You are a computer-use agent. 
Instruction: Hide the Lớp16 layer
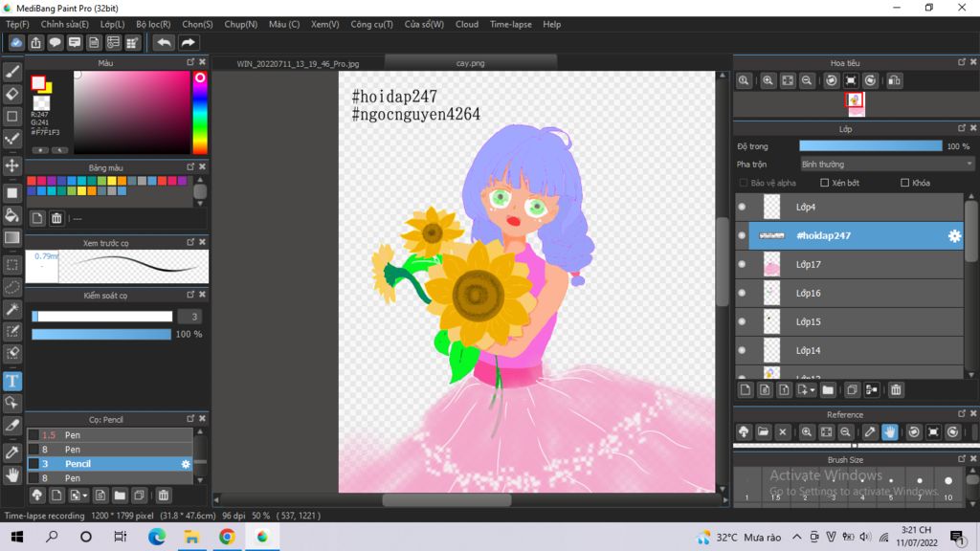pos(742,293)
